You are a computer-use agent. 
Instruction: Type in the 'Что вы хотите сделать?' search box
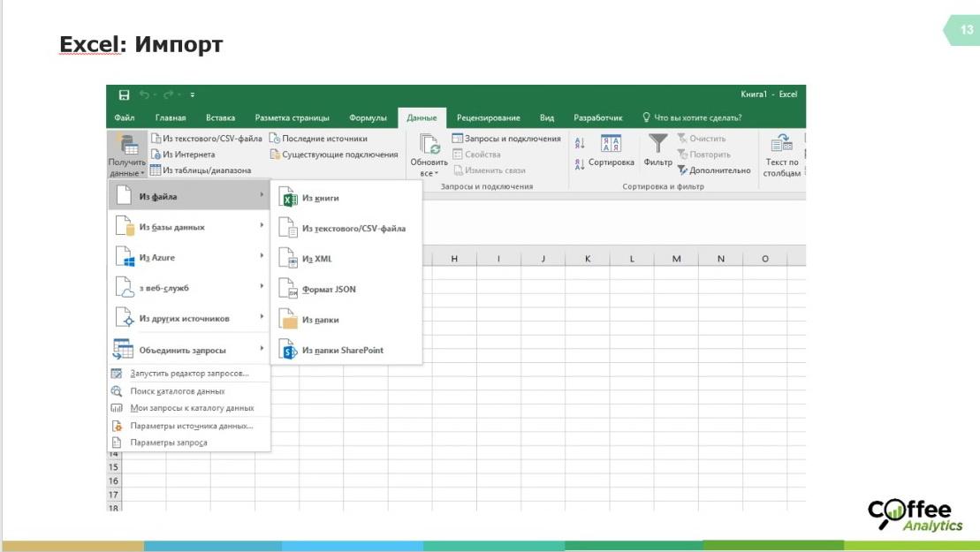[x=697, y=117]
